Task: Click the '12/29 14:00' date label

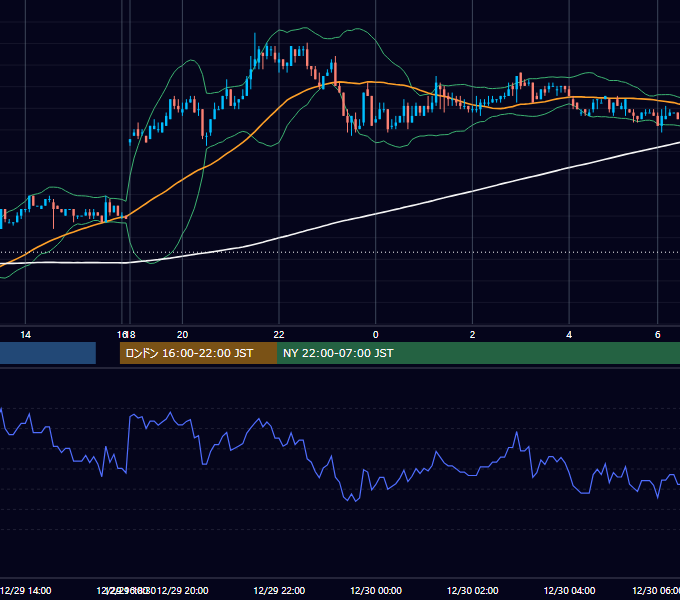Action: pos(26,590)
